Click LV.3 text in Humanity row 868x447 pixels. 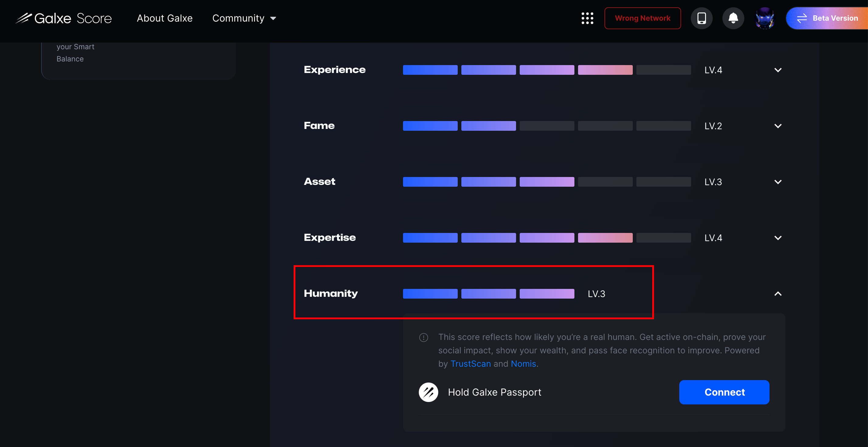point(596,294)
